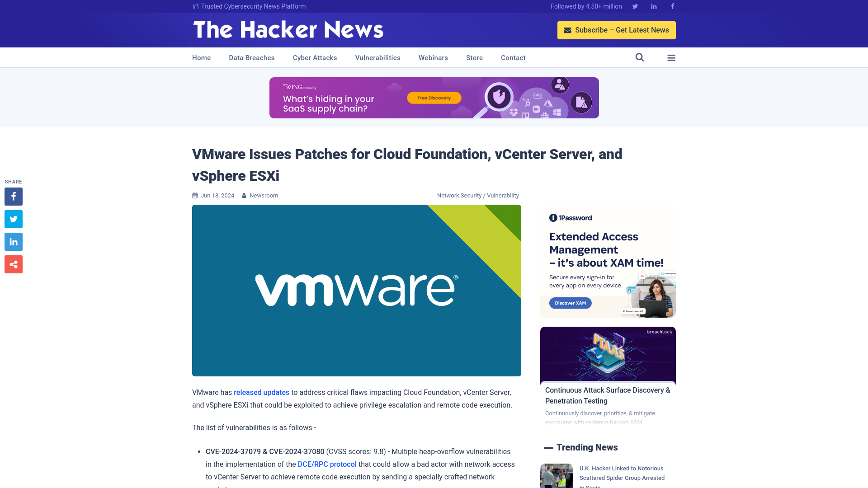Open the released updates hyperlink

tap(261, 392)
